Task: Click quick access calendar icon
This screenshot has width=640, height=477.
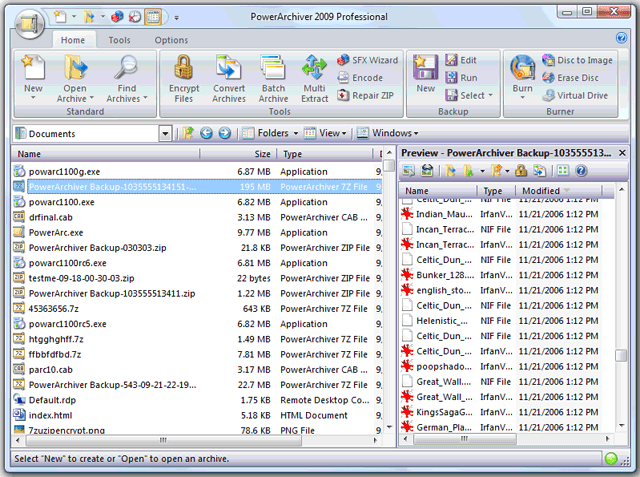Action: [153, 17]
